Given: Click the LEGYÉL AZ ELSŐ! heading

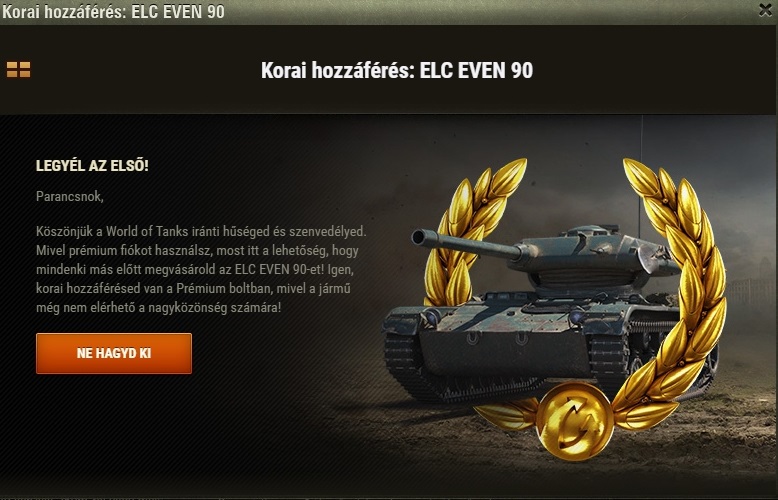Looking at the screenshot, I should (x=92, y=166).
